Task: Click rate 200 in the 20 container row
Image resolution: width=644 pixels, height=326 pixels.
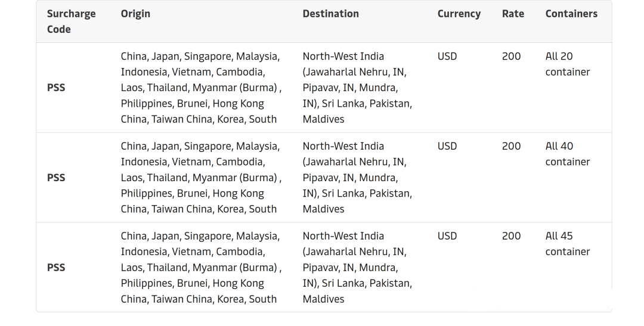Action: 511,57
